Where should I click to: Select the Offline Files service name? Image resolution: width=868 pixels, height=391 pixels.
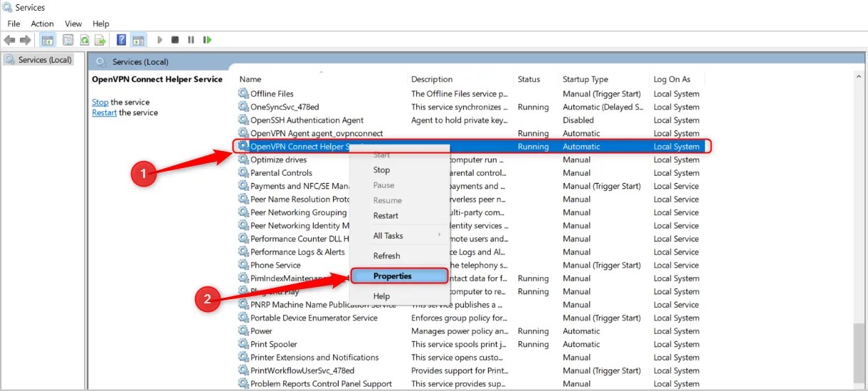272,93
